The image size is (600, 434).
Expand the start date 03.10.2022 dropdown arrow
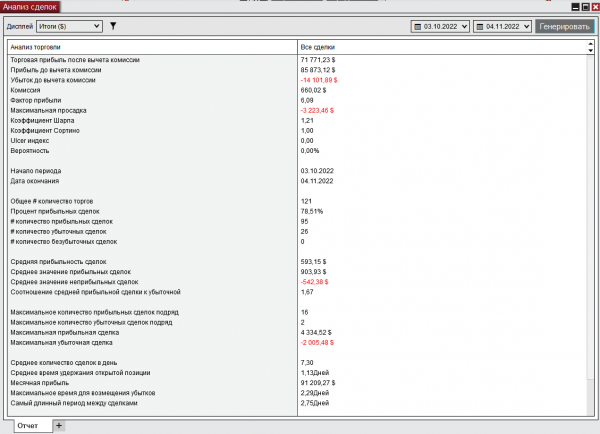(464, 26)
